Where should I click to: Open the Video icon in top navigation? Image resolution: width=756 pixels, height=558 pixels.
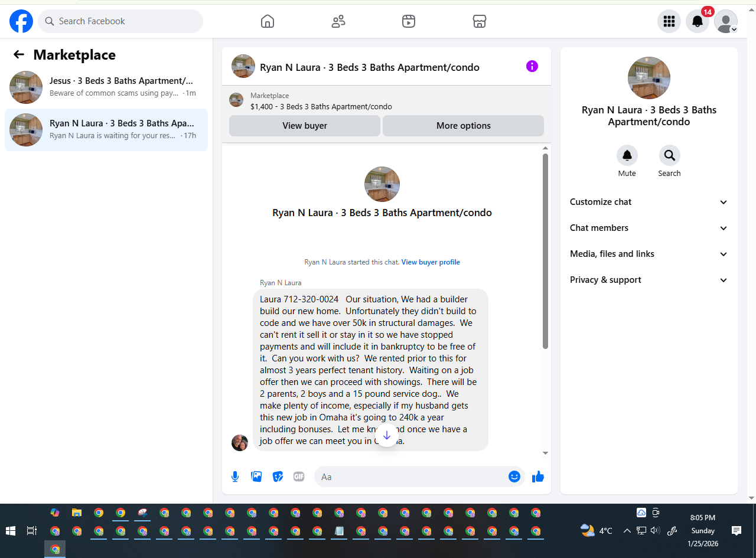coord(409,21)
